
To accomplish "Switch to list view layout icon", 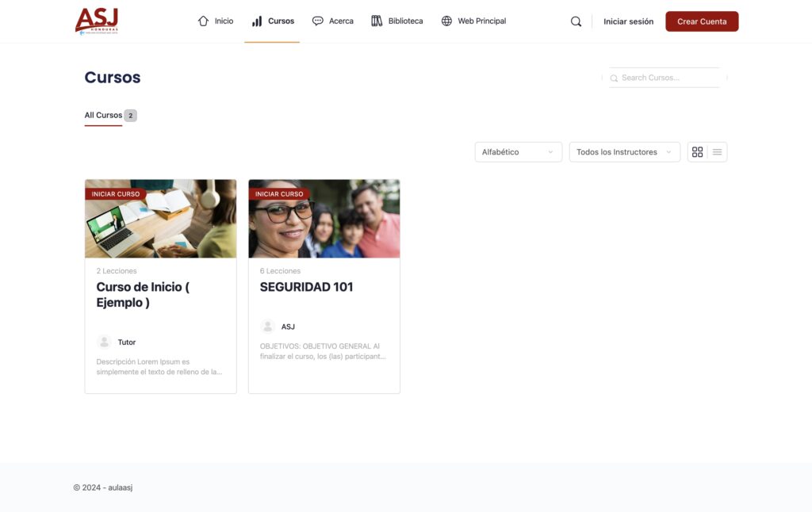I will 717,152.
